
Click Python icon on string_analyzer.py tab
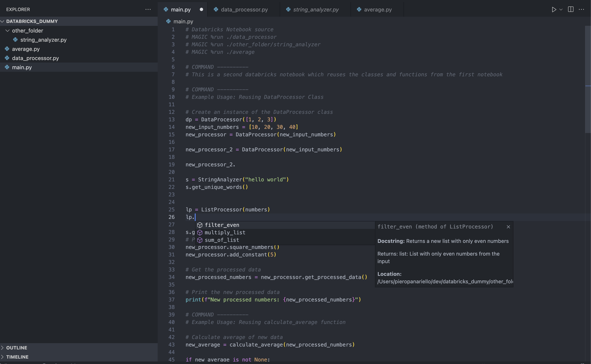pyautogui.click(x=288, y=9)
